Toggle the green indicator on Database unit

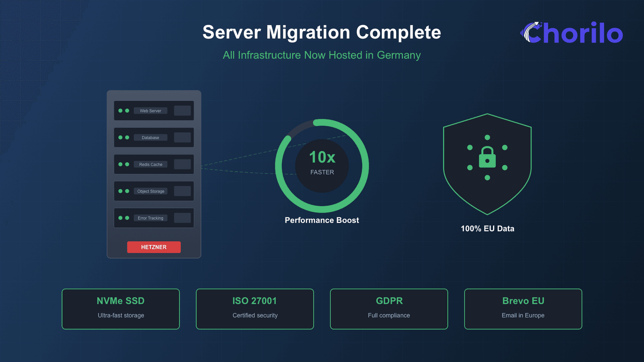(x=120, y=137)
